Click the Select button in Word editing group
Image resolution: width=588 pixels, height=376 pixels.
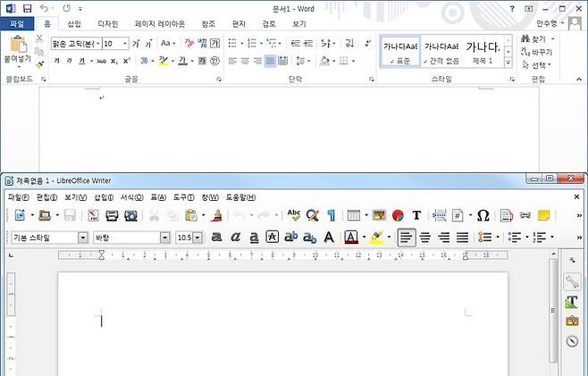[x=537, y=65]
